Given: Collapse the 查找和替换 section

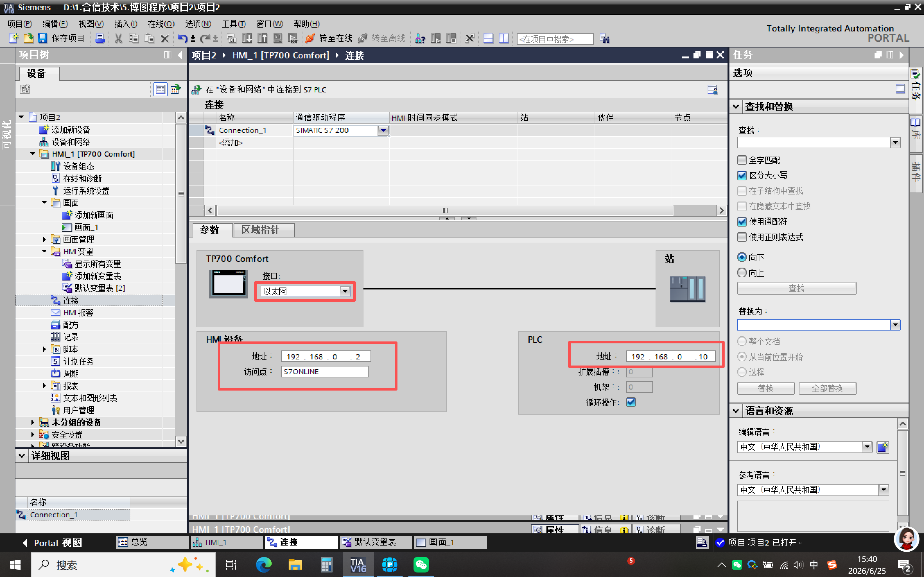Looking at the screenshot, I should click(x=736, y=107).
